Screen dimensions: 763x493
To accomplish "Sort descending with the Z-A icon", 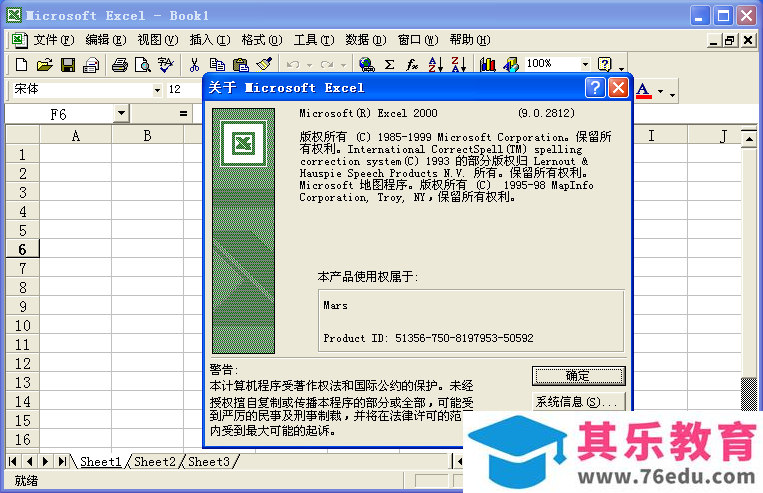I will (458, 64).
